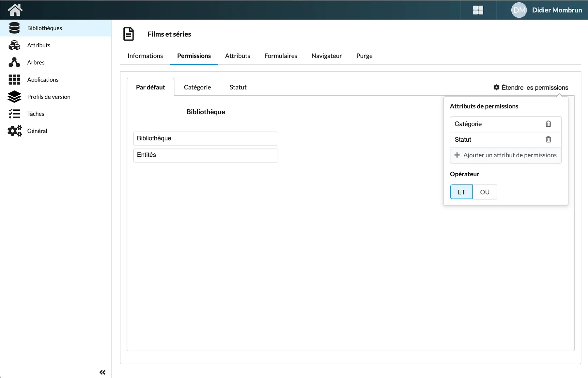Go to the Navigateur tab
The height and width of the screenshot is (378, 588).
click(x=327, y=56)
